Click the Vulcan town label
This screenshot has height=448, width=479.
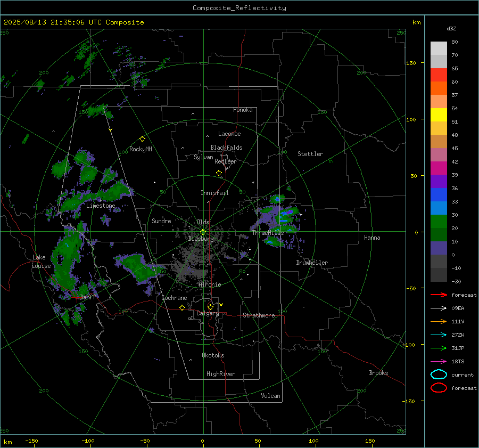(271, 396)
